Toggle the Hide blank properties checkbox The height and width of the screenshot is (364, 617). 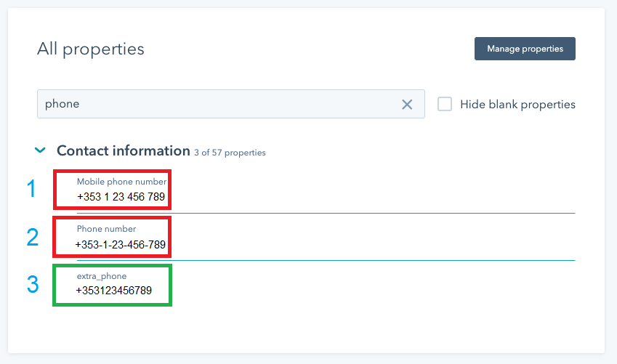pyautogui.click(x=445, y=104)
